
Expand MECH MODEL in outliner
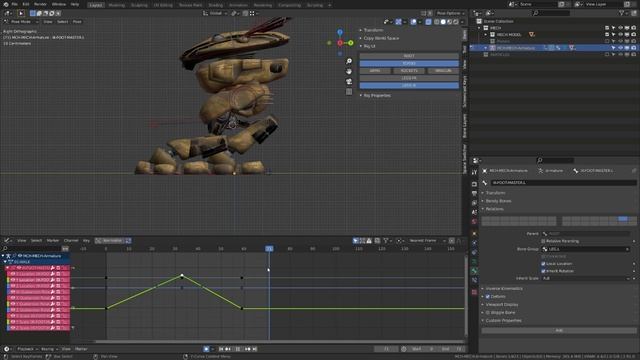(486, 35)
